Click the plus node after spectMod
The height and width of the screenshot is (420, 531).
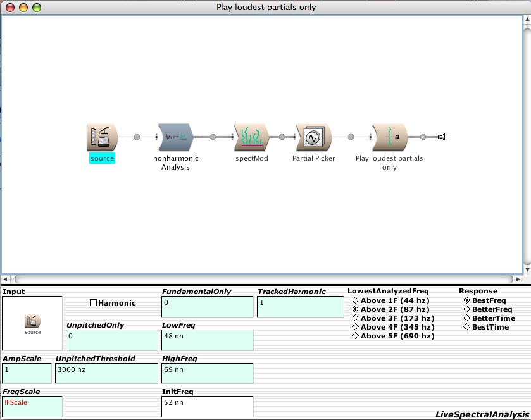[x=282, y=137]
